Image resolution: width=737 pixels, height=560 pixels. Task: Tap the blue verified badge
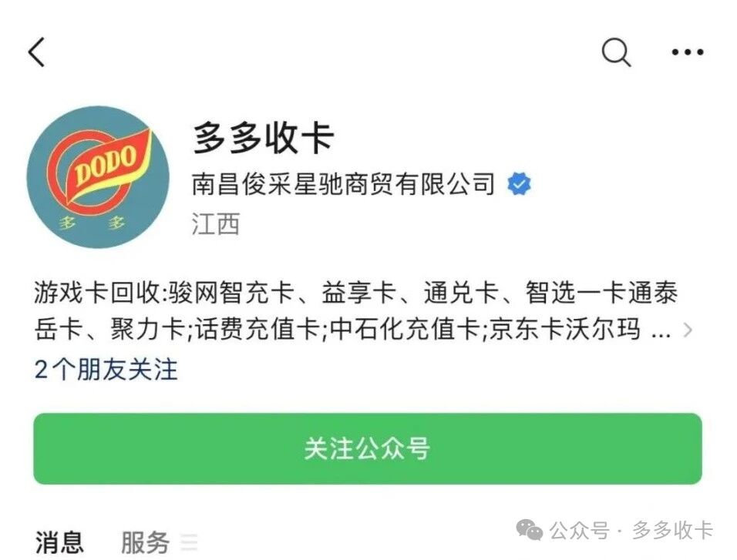coord(519,183)
